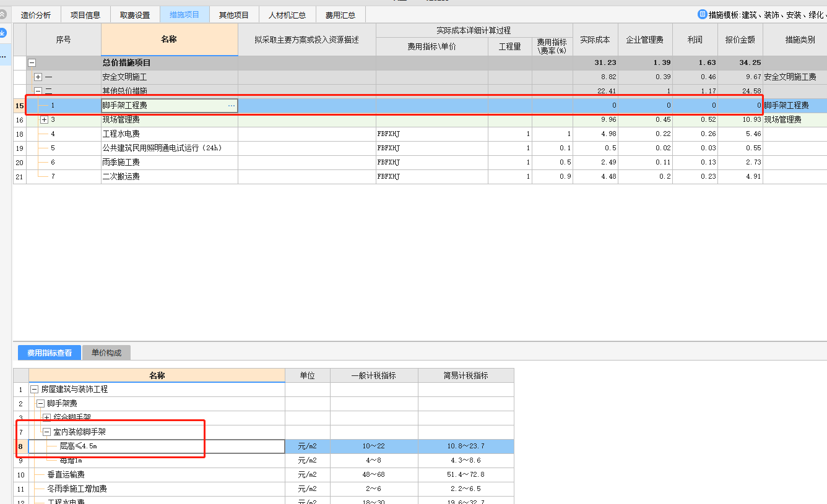Image resolution: width=827 pixels, height=504 pixels.
Task: Select the 冬雨季施工增加费 tree row
Action: [157, 489]
